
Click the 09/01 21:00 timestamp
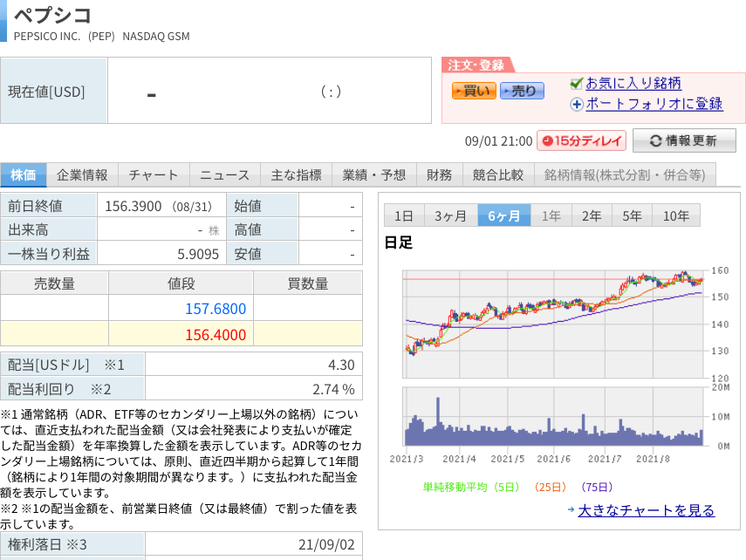point(498,141)
